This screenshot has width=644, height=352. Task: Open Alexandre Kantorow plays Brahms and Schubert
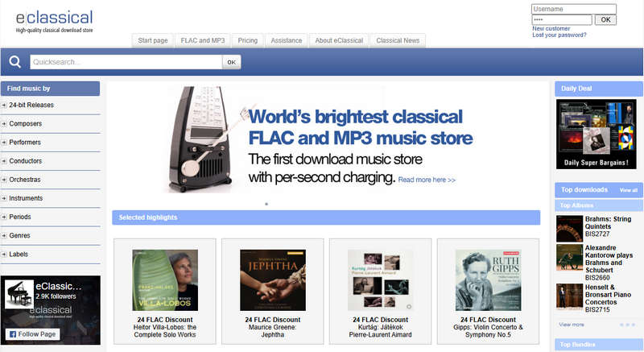point(609,259)
